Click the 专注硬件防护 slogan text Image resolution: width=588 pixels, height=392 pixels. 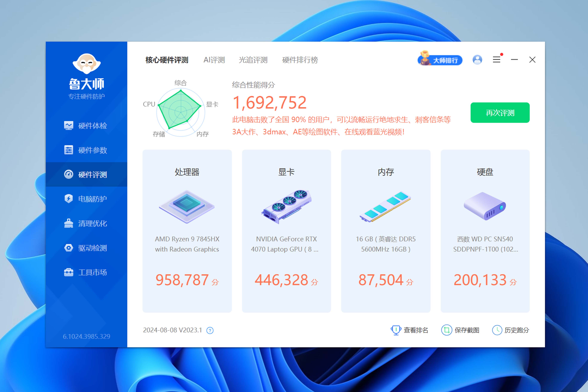click(x=86, y=97)
